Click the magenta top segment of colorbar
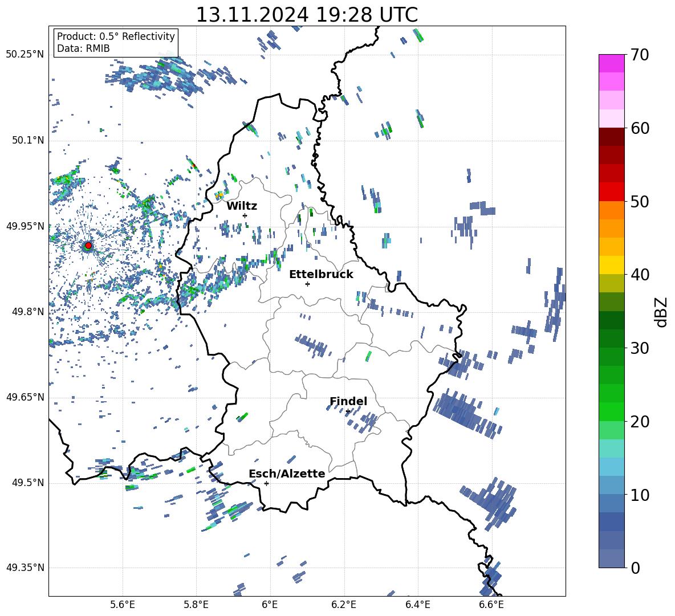675x616 pixels. tap(611, 63)
